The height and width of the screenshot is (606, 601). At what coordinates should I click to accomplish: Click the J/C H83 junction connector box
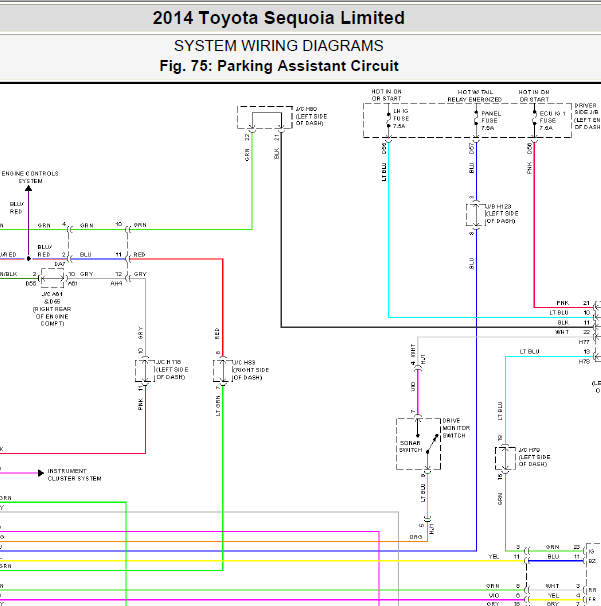tap(223, 371)
